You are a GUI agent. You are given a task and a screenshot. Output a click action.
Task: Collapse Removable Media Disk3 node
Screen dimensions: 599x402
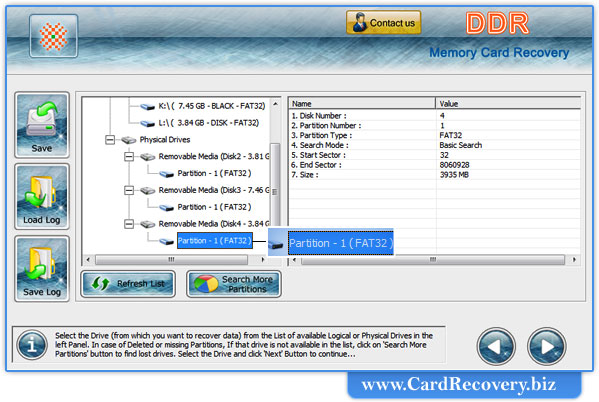(x=129, y=190)
